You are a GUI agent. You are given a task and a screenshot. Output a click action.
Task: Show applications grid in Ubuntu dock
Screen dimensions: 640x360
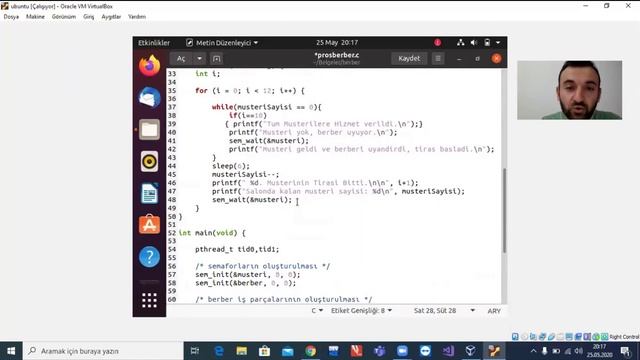[149, 300]
